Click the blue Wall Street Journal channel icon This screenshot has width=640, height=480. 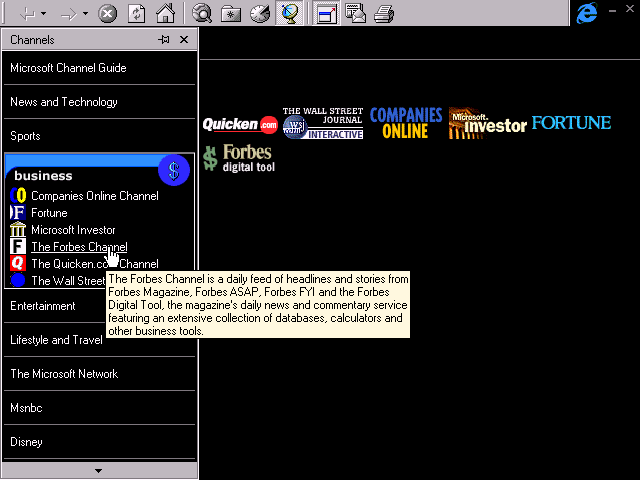pyautogui.click(x=18, y=280)
